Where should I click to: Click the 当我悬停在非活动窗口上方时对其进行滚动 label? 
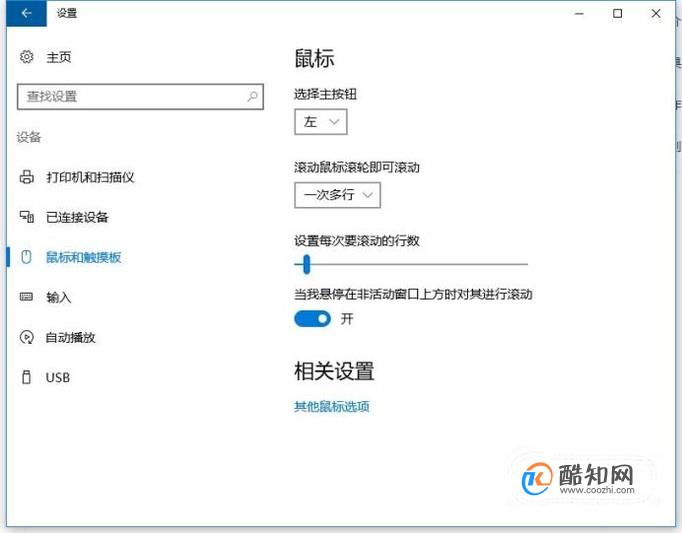click(x=413, y=294)
